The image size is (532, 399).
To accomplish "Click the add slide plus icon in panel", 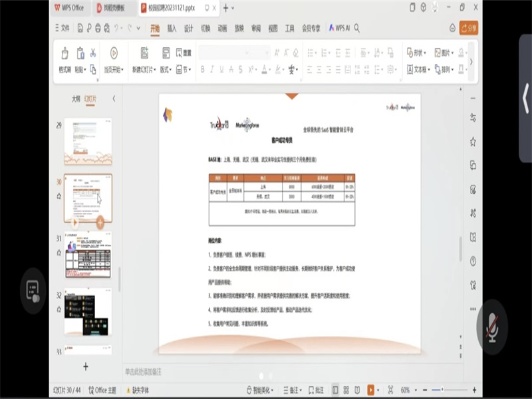I will pyautogui.click(x=85, y=366).
